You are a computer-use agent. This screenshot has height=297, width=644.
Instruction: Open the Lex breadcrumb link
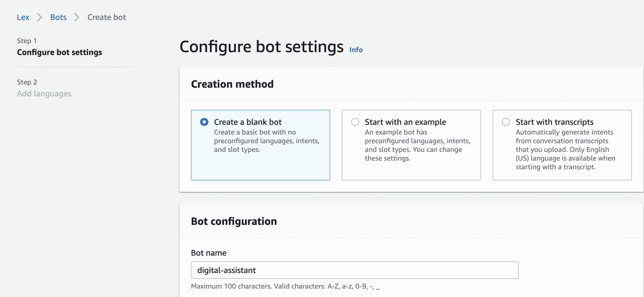[x=23, y=17]
